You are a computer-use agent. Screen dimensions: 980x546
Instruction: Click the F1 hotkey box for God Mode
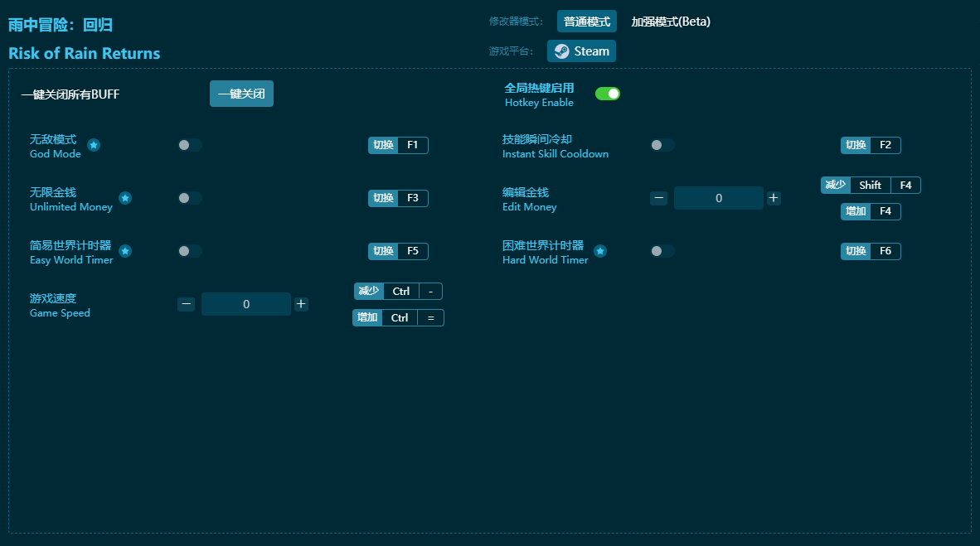(x=412, y=146)
